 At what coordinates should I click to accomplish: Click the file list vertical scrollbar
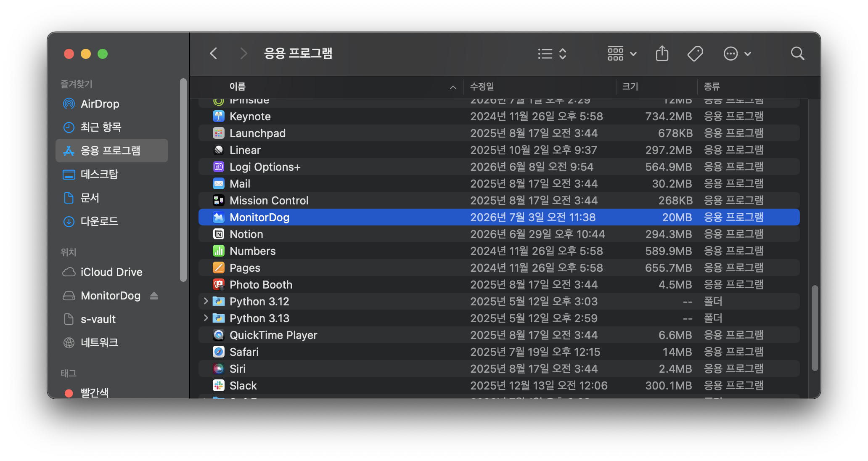[x=815, y=328]
